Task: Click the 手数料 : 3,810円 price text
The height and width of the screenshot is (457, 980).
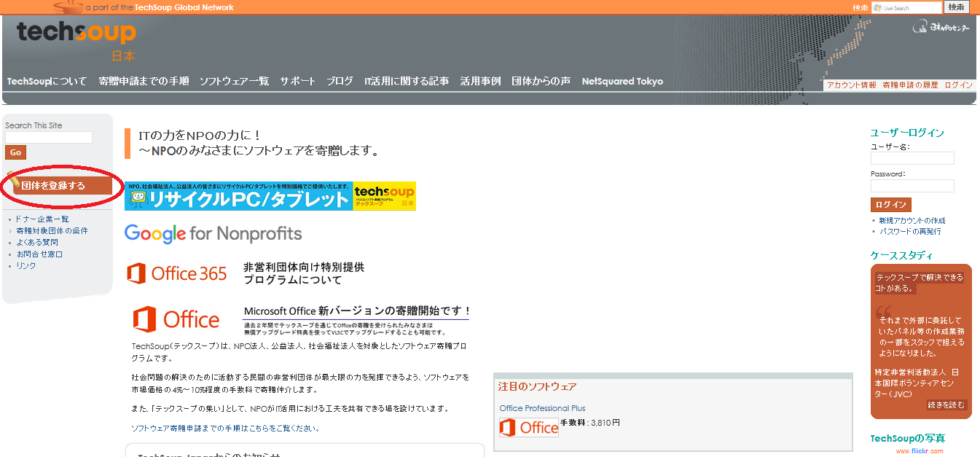Action: (x=590, y=423)
